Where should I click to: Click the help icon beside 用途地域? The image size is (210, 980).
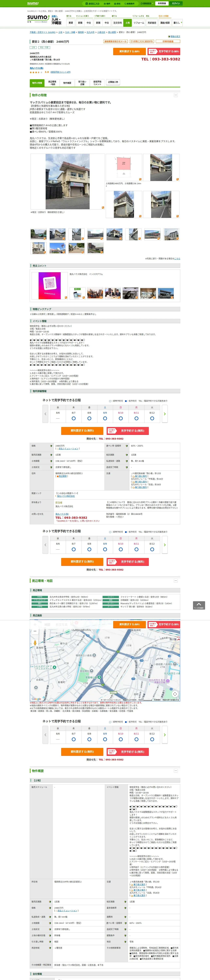(50, 948)
